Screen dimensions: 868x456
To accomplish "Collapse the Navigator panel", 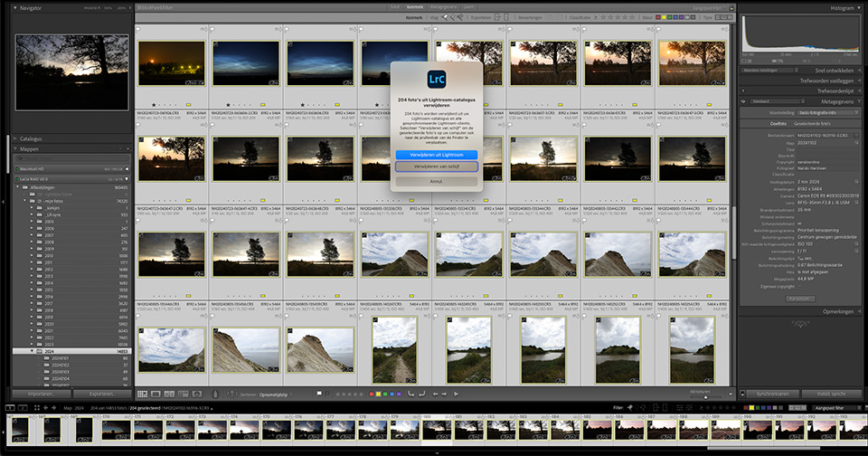I will [15, 8].
